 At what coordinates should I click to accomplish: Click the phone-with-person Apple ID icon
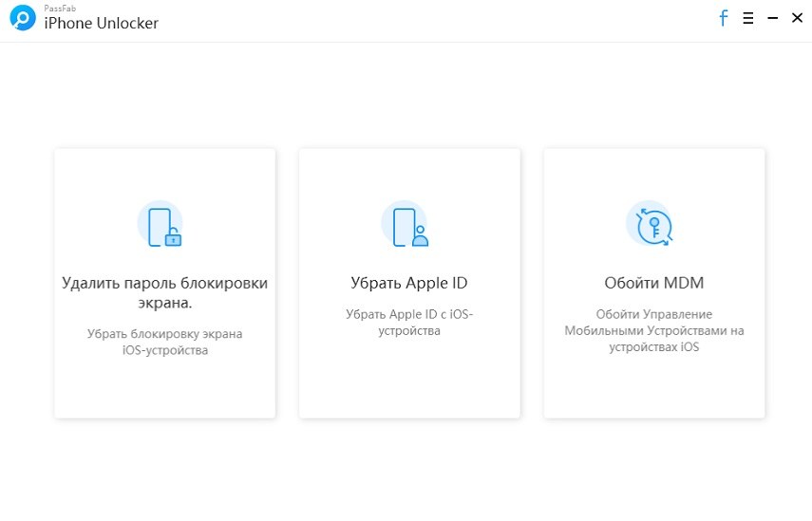click(x=406, y=226)
